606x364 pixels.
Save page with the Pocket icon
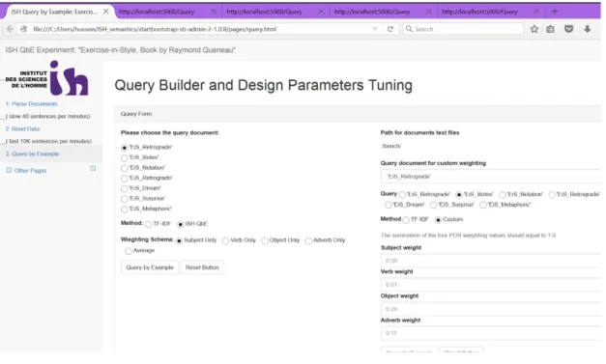tap(568, 29)
